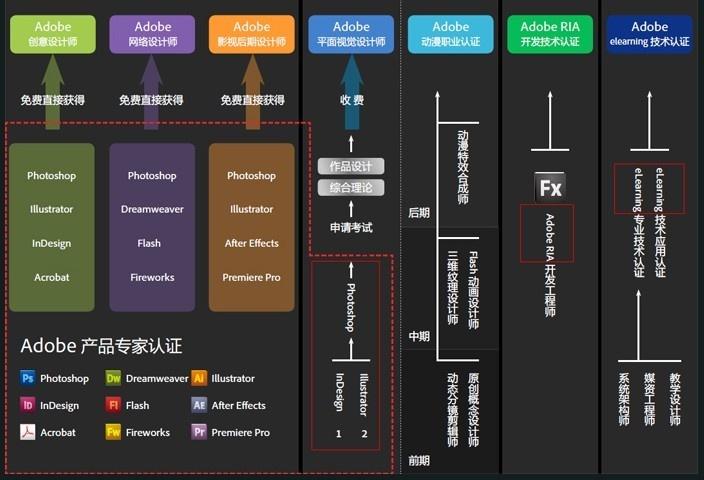Select the ID InDesign icon in the legend

(27, 405)
